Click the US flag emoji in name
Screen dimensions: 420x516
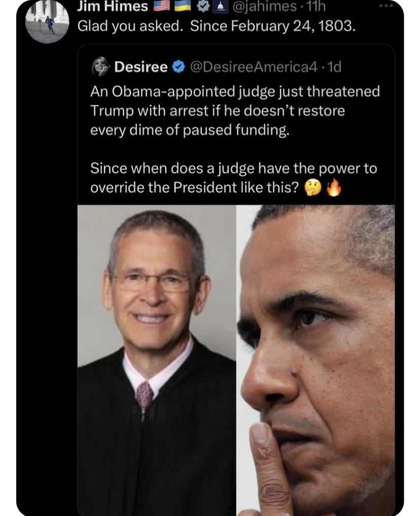coord(161,6)
